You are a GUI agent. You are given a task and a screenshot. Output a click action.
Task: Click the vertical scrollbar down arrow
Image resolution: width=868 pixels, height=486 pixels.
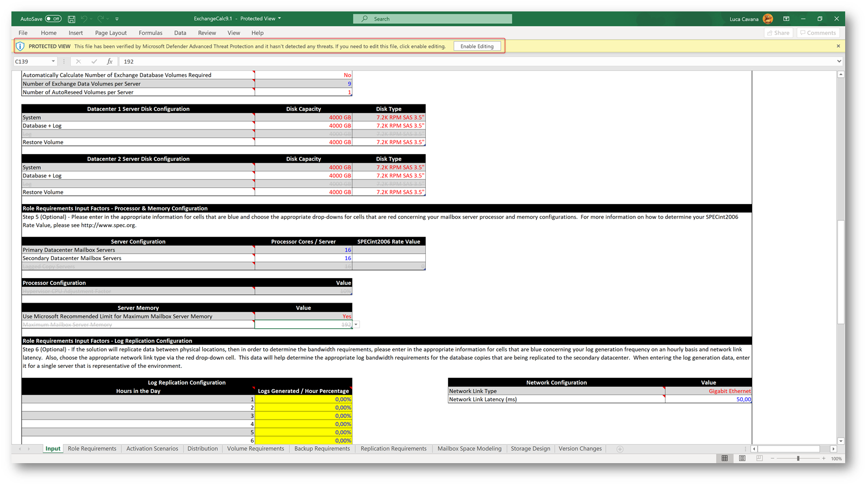841,441
